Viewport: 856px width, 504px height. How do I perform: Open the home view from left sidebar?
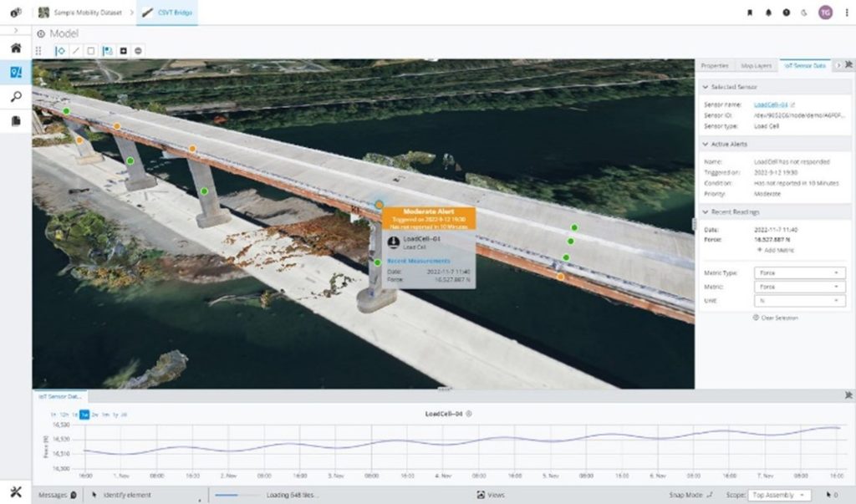(x=14, y=48)
